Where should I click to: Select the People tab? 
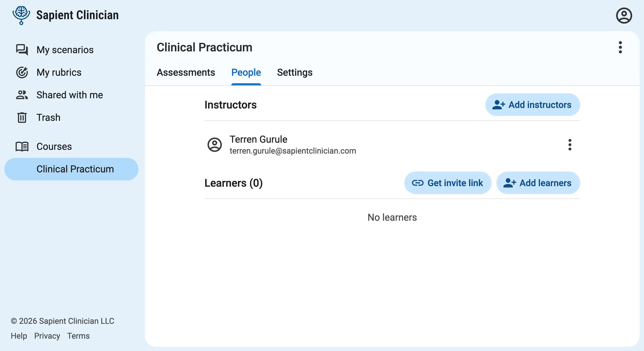pos(246,72)
